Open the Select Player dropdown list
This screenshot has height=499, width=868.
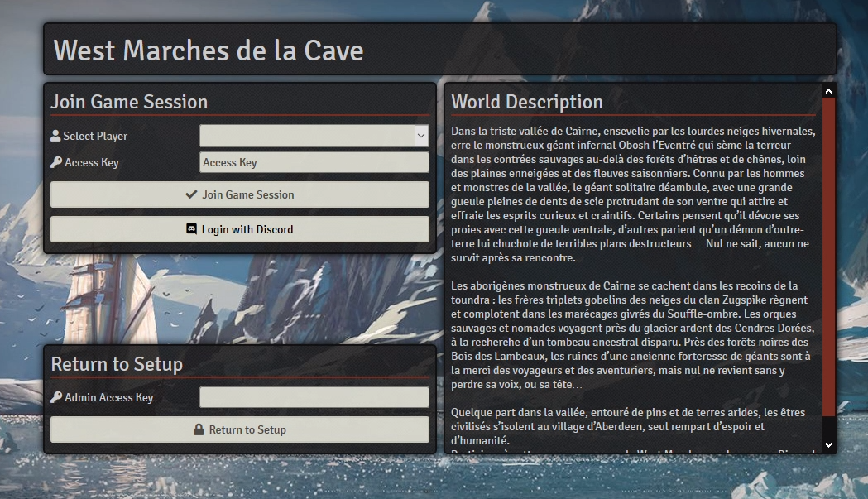(x=306, y=136)
